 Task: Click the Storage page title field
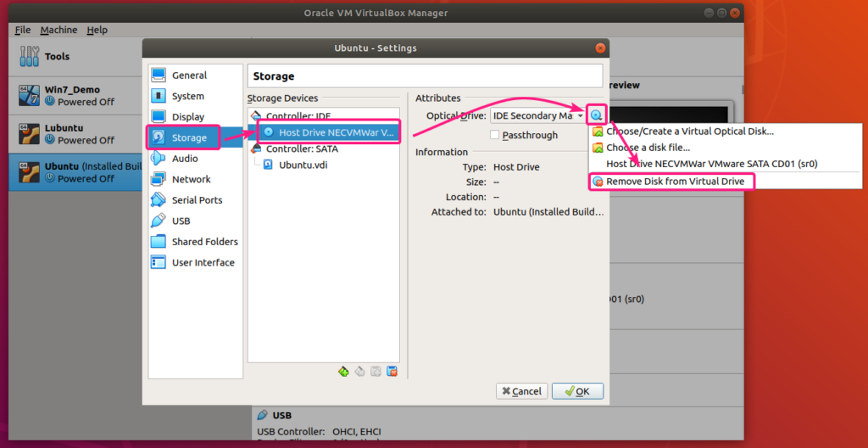(426, 76)
